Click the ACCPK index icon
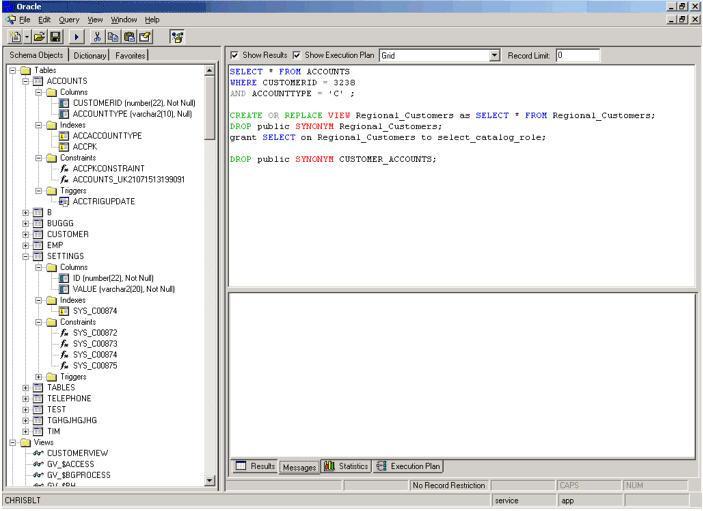Viewport: 703px width, 511px height. click(64, 147)
